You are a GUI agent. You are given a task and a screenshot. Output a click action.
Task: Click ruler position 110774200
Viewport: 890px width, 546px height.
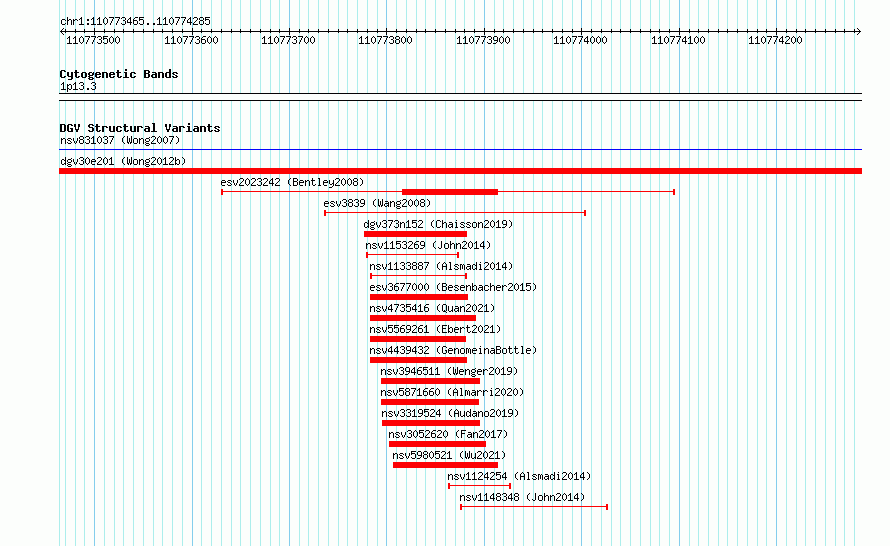coord(775,40)
